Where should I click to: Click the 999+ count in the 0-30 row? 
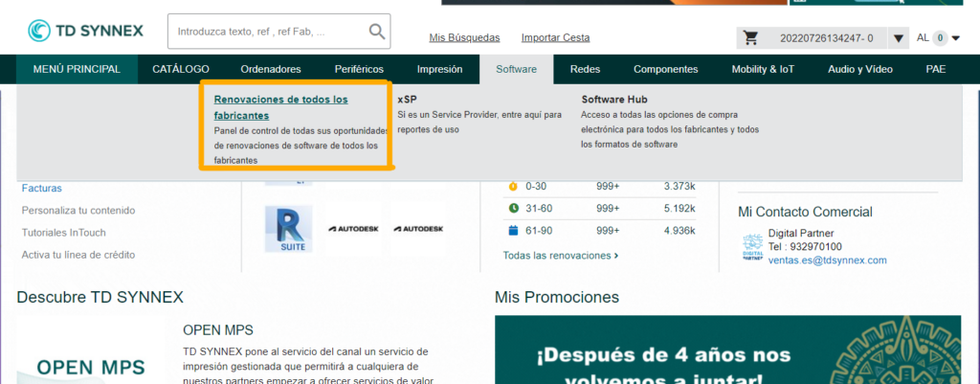coord(608,187)
